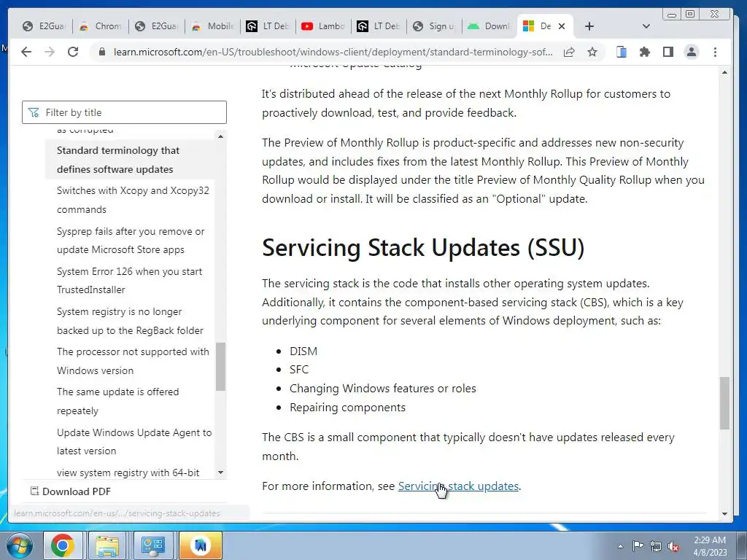Switch to the Lambd YouTube tab
Screen dimensions: 747x560
point(323,26)
